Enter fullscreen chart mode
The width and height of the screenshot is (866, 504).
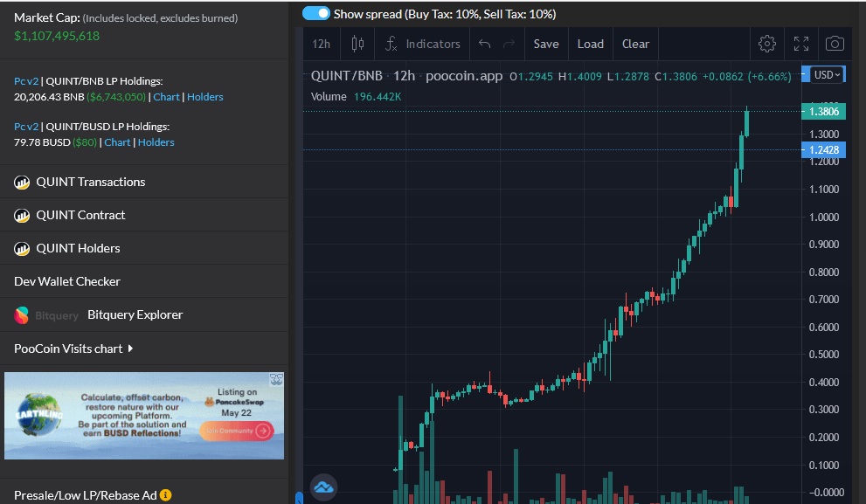[800, 45]
